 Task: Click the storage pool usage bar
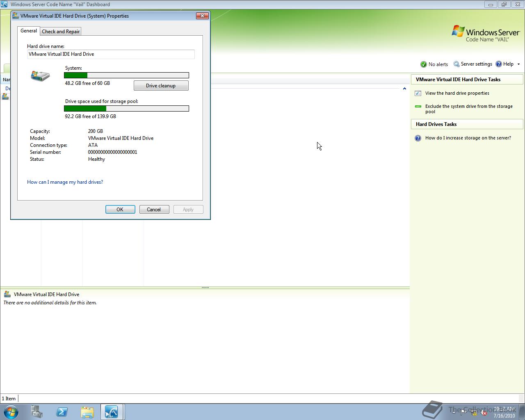[126, 108]
